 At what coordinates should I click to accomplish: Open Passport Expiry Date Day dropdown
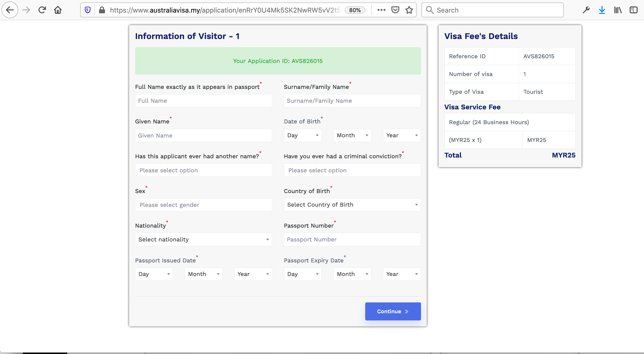coord(303,274)
